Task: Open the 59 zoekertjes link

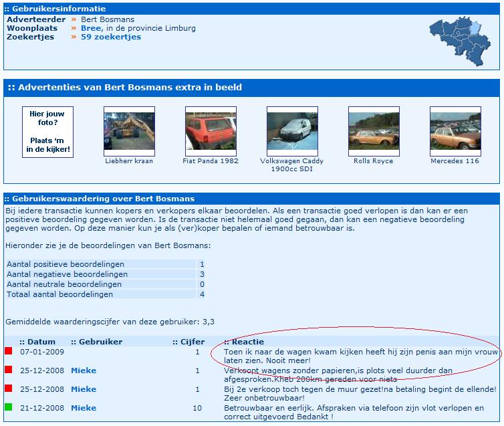Action: 111,37
